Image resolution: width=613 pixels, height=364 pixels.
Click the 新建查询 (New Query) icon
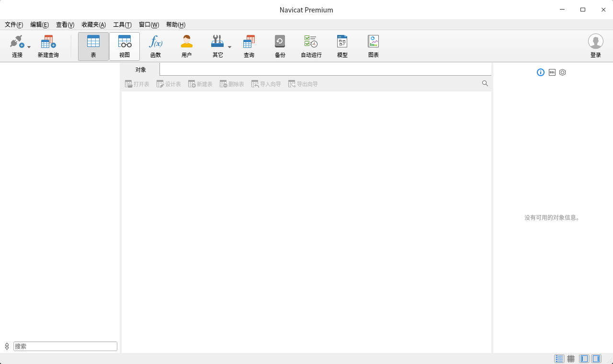coord(48,46)
